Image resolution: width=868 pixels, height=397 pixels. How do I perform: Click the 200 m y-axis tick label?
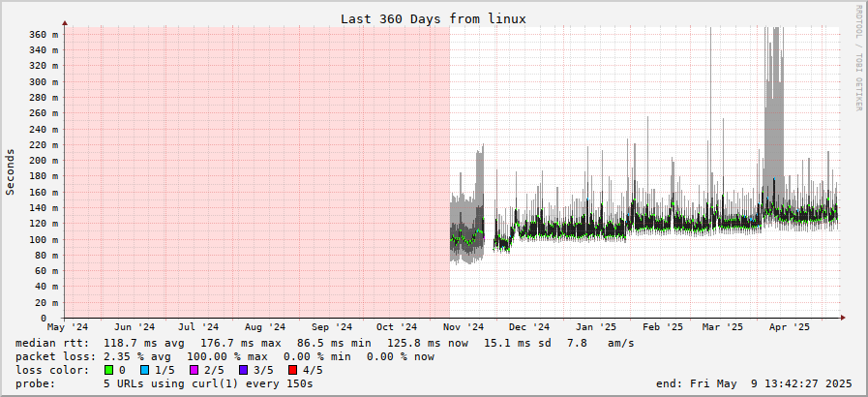point(43,161)
